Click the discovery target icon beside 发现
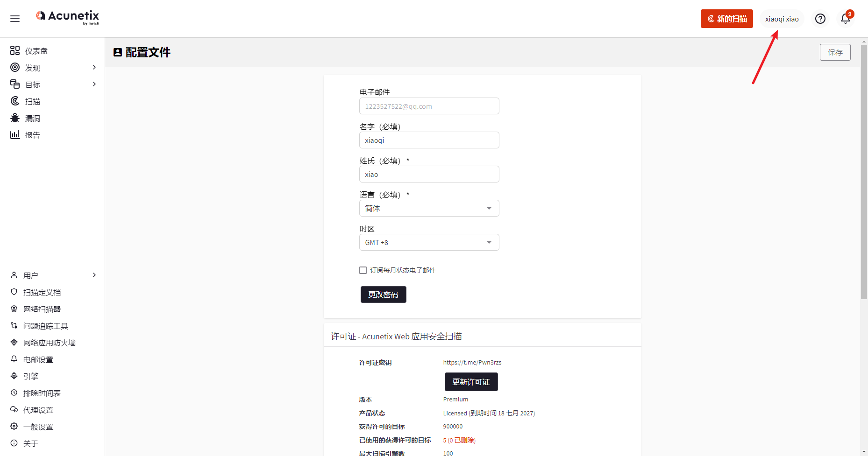 click(x=15, y=67)
